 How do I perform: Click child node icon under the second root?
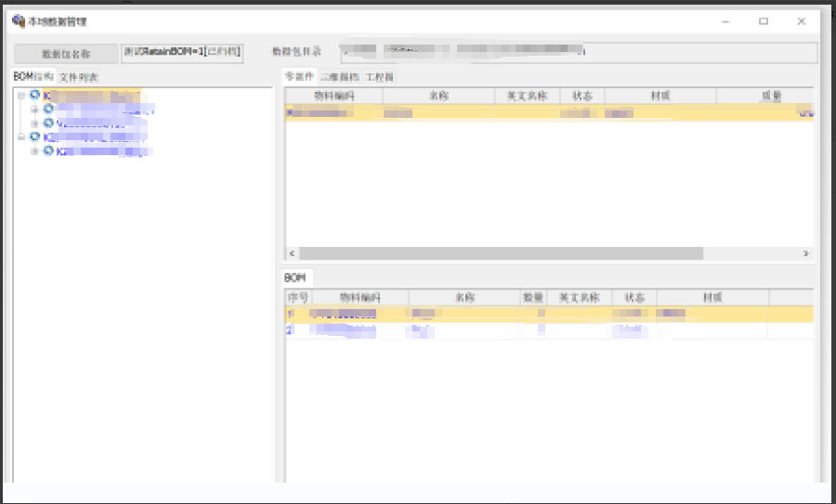coord(48,150)
